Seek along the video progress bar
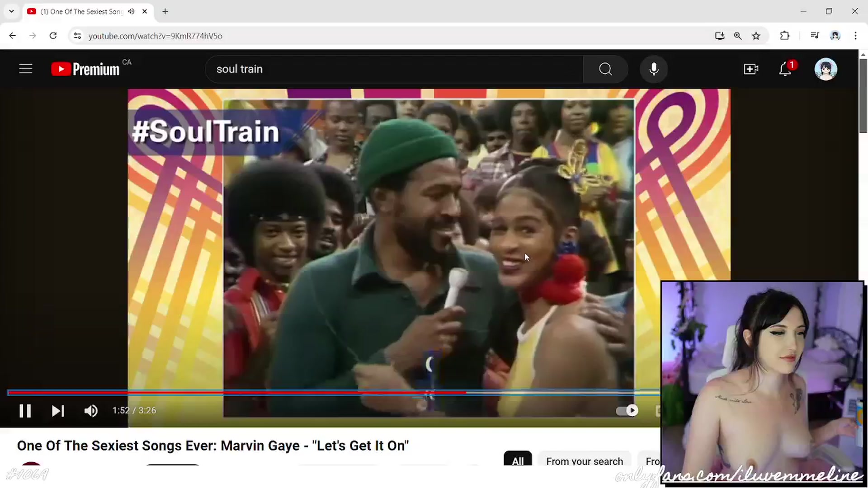 pos(334,393)
